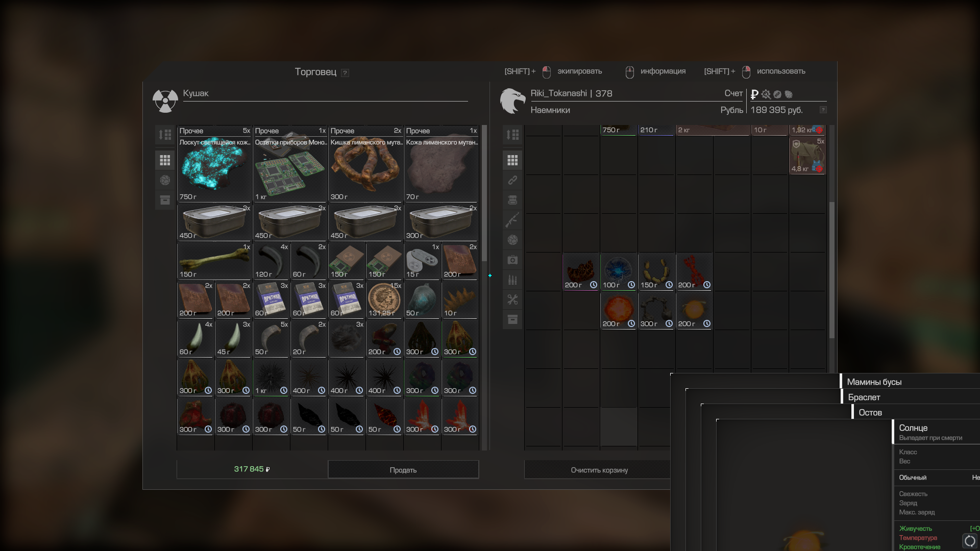
Task: Select the grey claw stack 5x 50 г
Action: click(x=271, y=338)
